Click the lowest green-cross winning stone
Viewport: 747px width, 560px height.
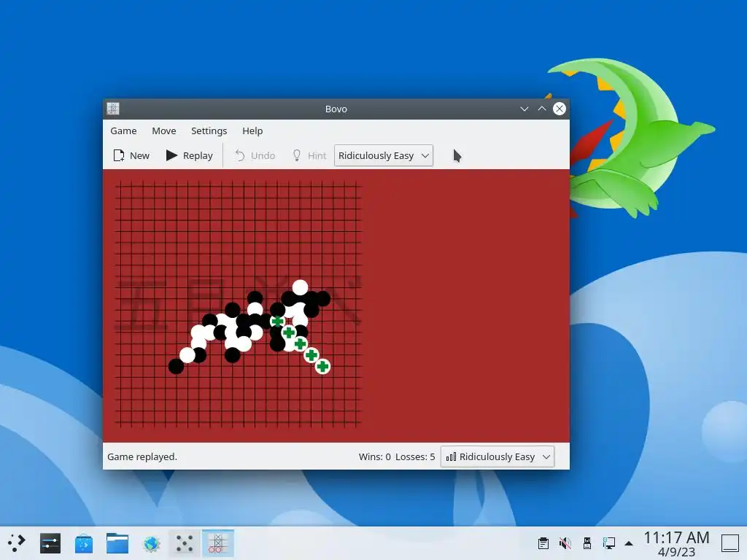(x=322, y=366)
